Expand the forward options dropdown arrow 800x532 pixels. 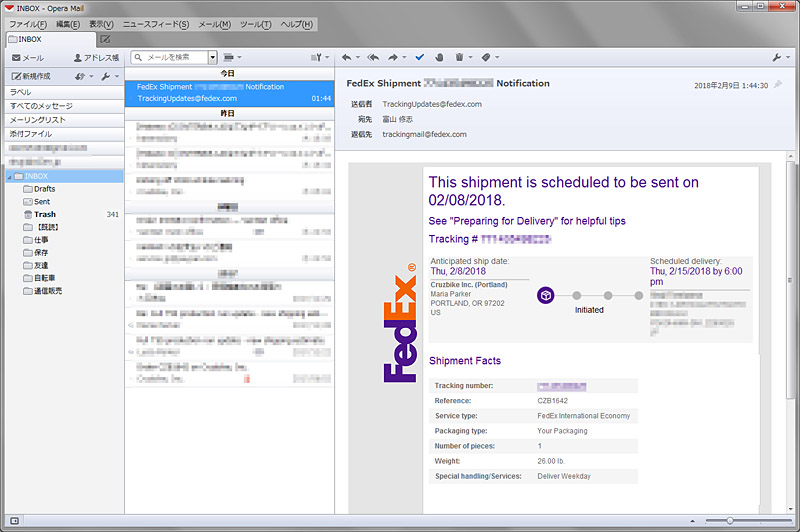tap(404, 57)
